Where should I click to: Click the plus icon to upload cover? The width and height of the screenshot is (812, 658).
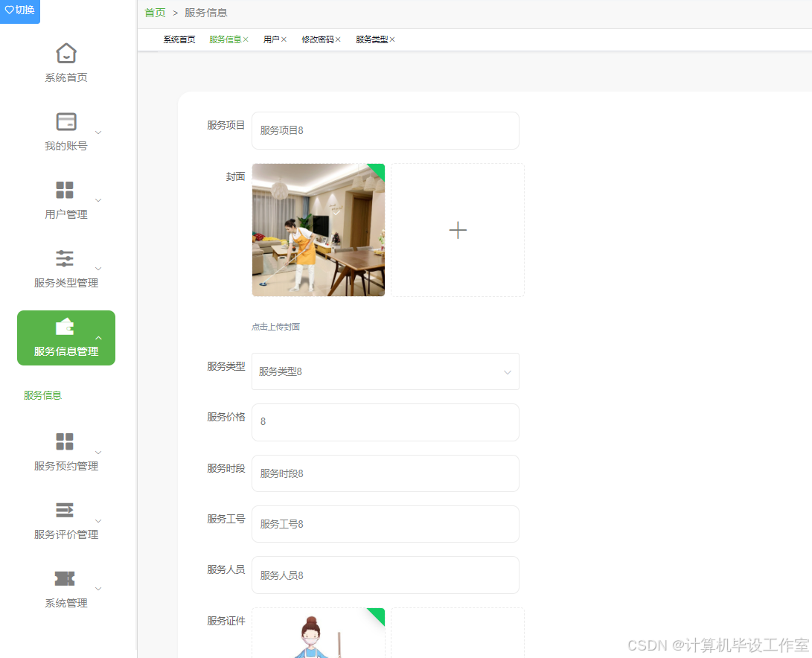point(458,230)
